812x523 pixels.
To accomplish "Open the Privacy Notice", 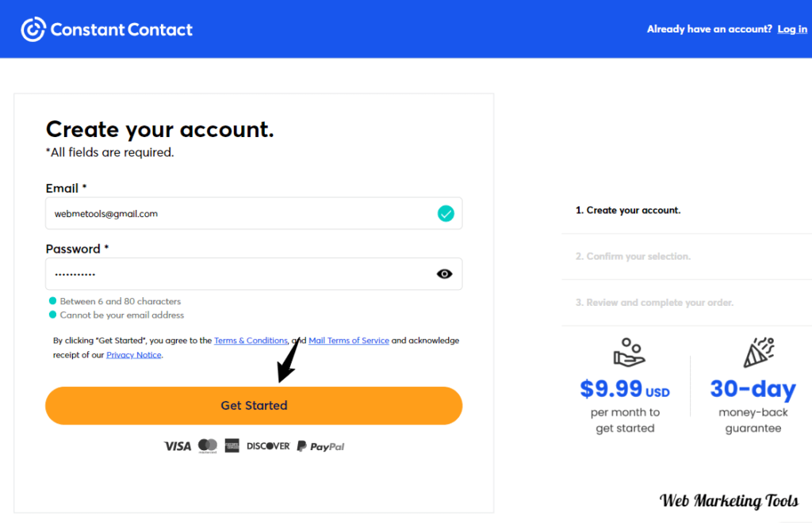I will coord(133,354).
